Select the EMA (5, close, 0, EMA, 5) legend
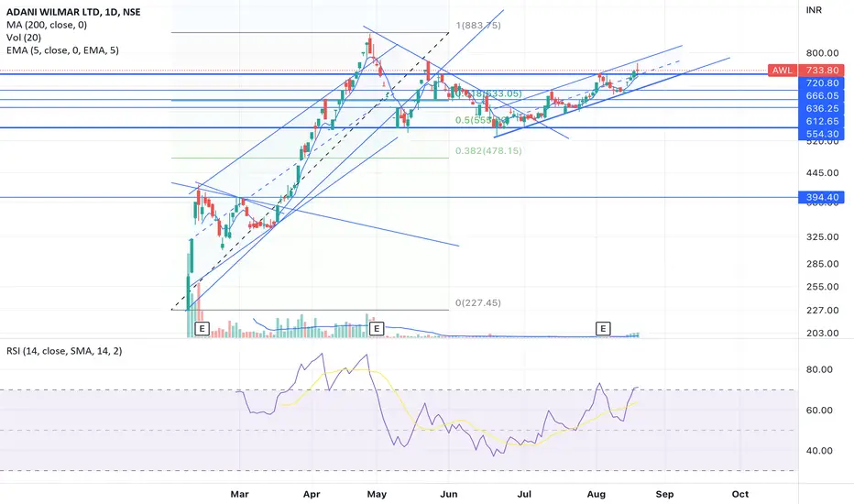This screenshot has width=854, height=504. tap(62, 50)
